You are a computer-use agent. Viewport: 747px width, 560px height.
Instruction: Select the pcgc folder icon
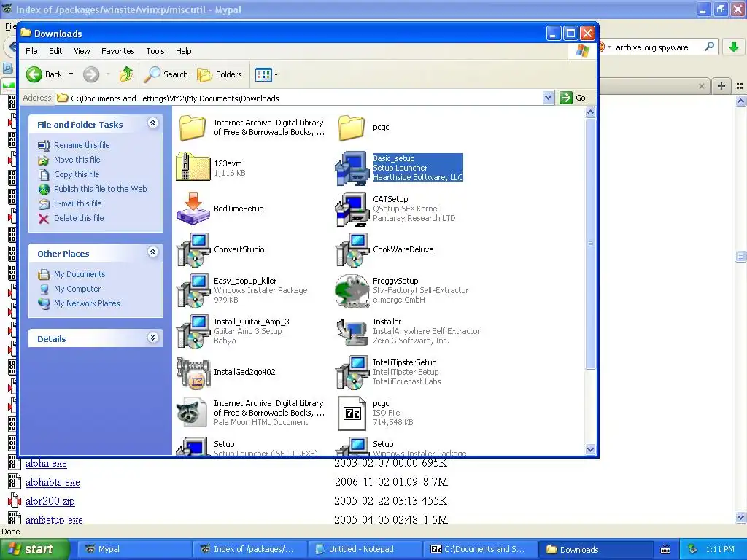(x=352, y=127)
